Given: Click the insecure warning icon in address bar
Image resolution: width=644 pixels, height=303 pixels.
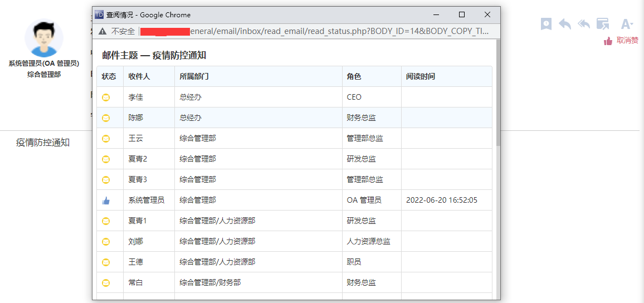Looking at the screenshot, I should 103,31.
